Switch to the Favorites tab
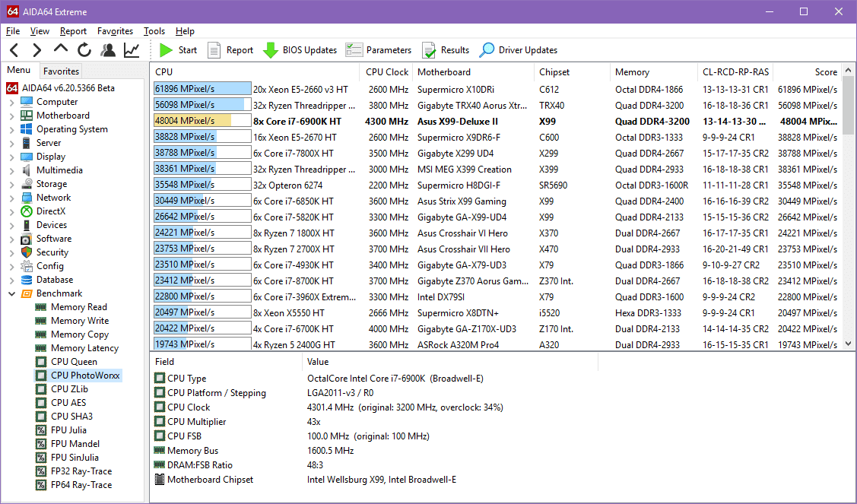Screen dimensions: 857x504 click(x=61, y=71)
